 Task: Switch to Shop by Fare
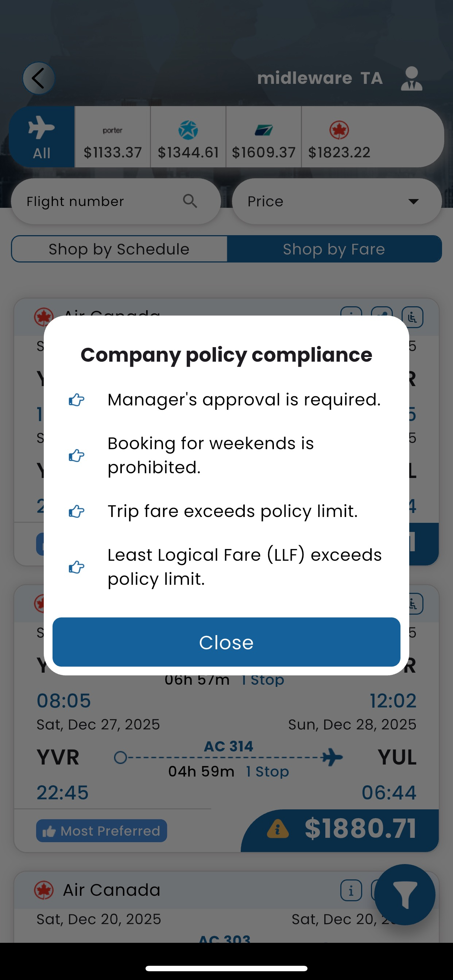334,249
